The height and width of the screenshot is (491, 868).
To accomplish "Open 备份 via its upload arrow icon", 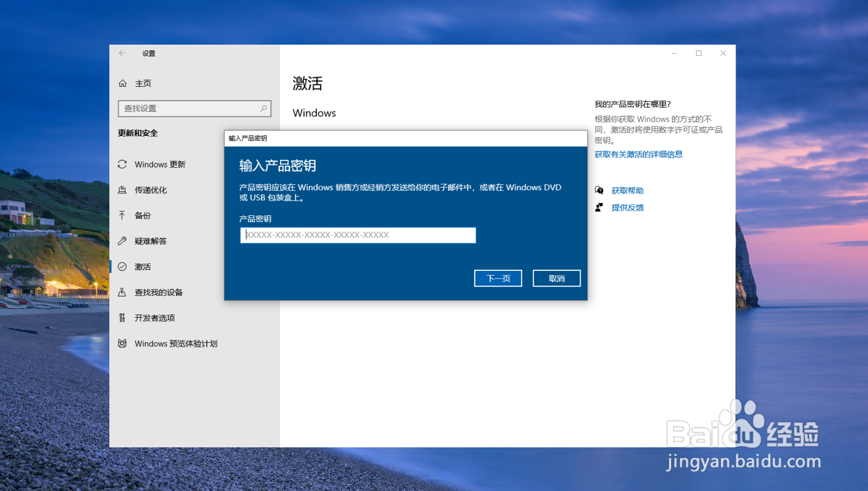I will tap(123, 215).
